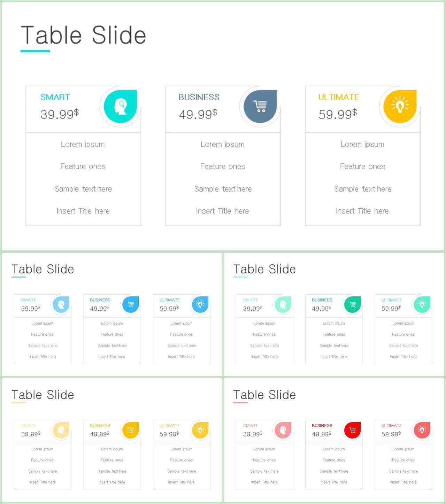Click 'Lorem ipsum' in the large ULTIMATE card

(x=362, y=144)
